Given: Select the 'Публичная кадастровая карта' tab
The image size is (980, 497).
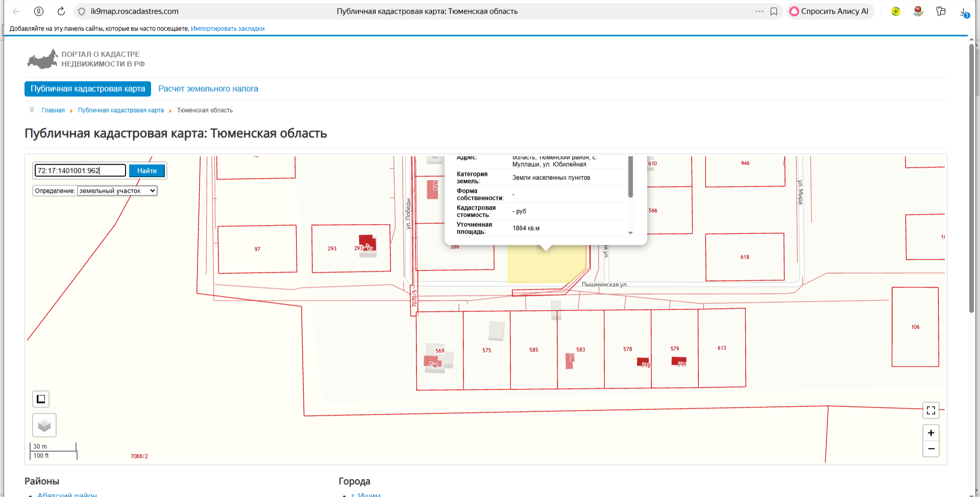Looking at the screenshot, I should pos(88,89).
